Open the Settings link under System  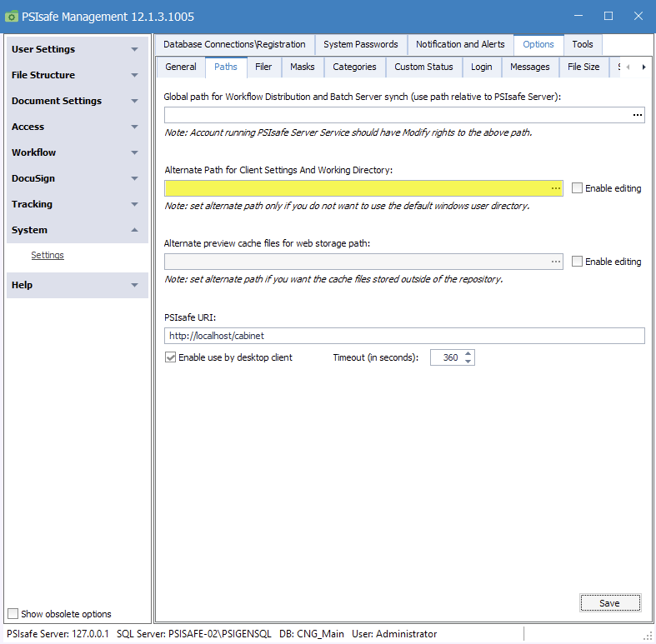click(48, 255)
